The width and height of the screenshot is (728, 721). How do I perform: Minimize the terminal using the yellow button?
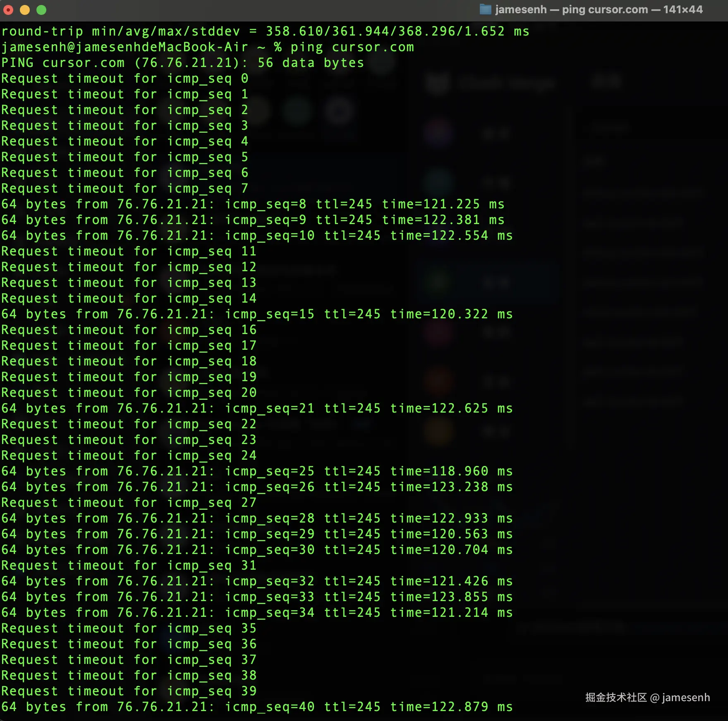25,10
